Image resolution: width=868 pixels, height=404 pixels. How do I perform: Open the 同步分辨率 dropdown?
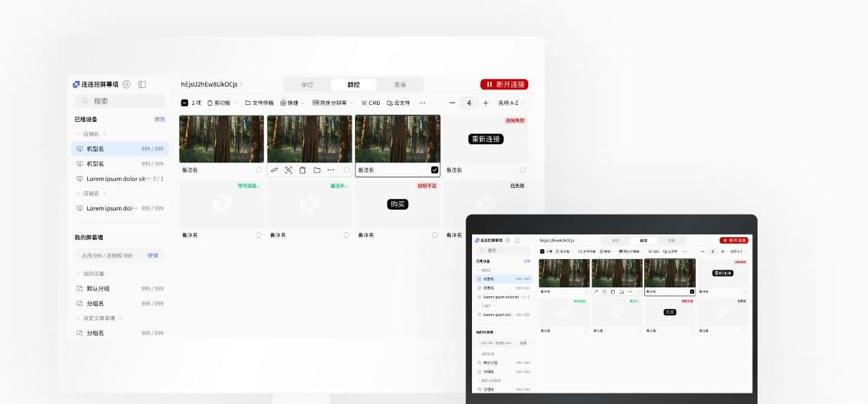[333, 103]
